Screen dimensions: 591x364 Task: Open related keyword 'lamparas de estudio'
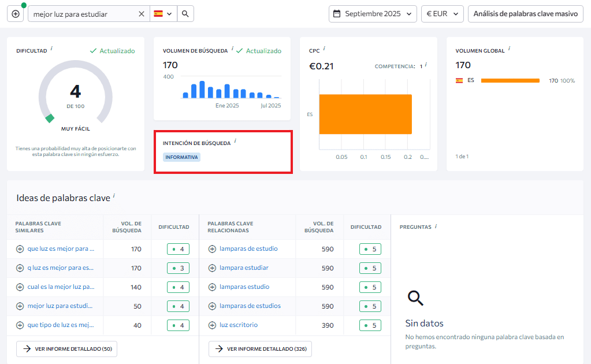[x=248, y=248]
